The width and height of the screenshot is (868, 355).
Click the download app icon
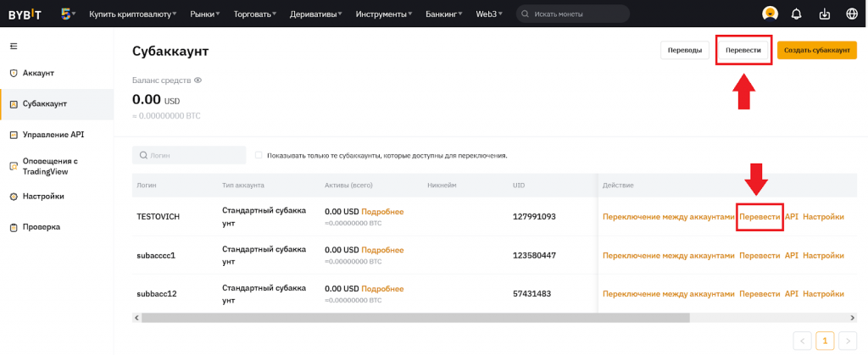tap(824, 14)
